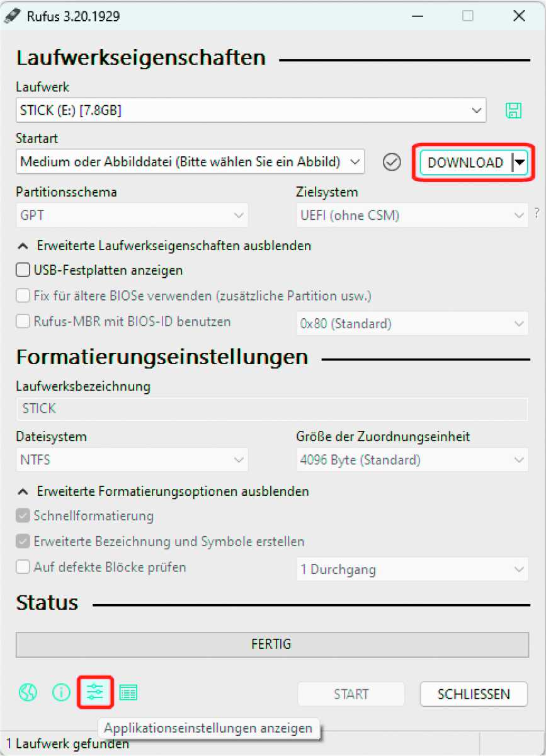Screen dimensions: 546x756
Task: Open the Zielsystem UEFI dropdown
Action: tap(412, 215)
